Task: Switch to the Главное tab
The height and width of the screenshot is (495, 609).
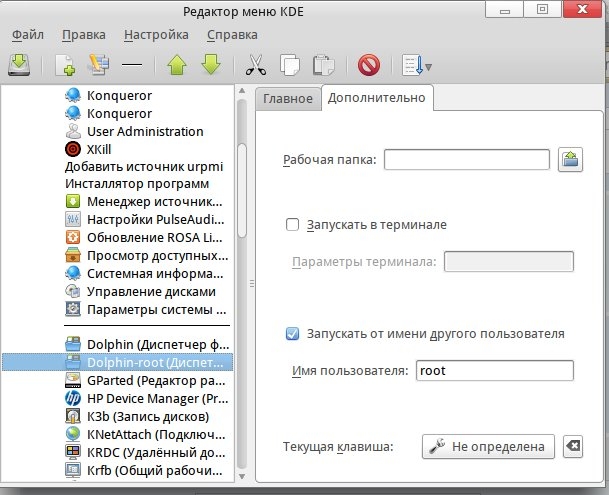Action: pyautogui.click(x=288, y=99)
